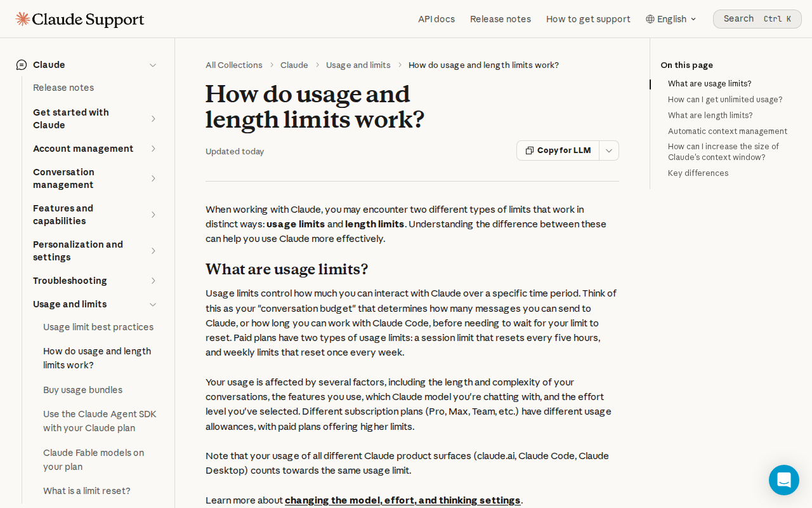Open the chat messenger bubble icon

point(784,480)
